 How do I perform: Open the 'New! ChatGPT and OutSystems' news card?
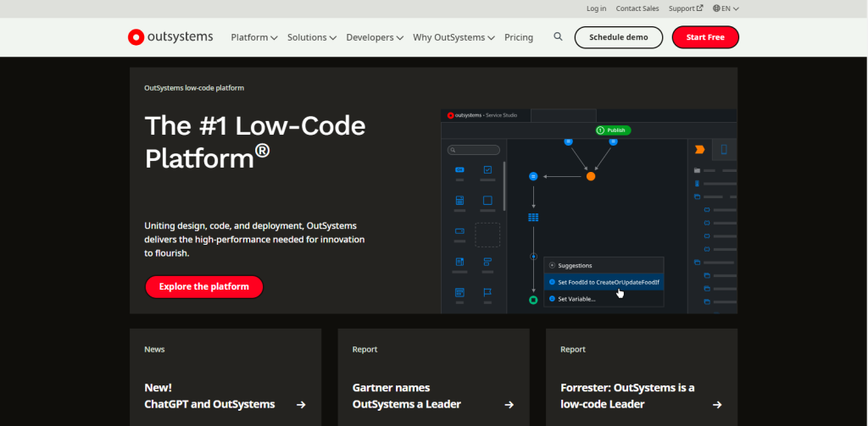(225, 378)
